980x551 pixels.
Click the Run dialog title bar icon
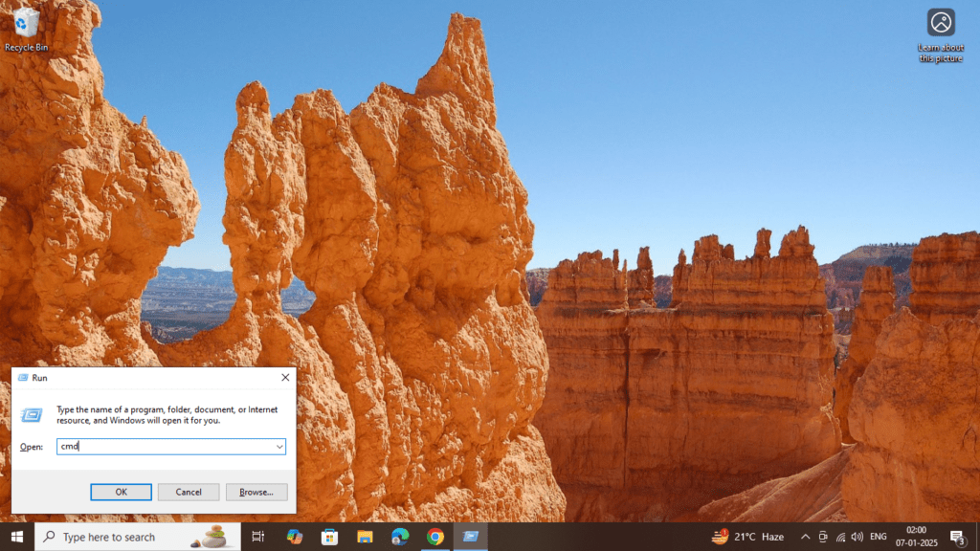[23, 377]
